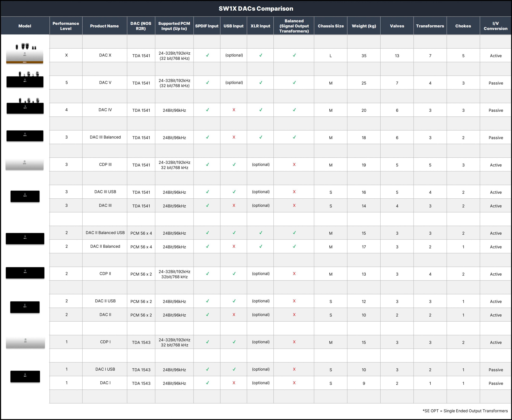Click the DAC III Balanced product image

point(25,136)
